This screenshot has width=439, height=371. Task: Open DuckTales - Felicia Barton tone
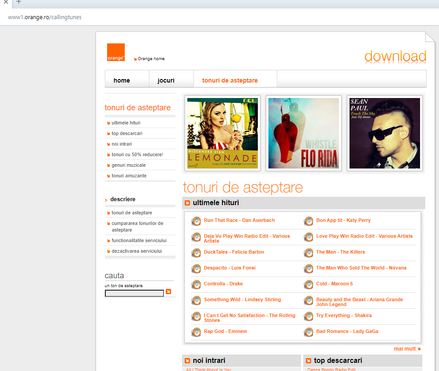pyautogui.click(x=234, y=252)
